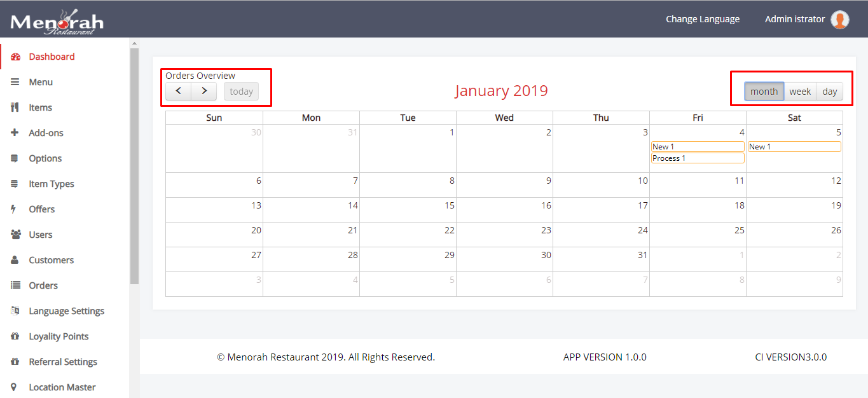Go to previous month with left chevron
The width and height of the screenshot is (868, 398).
[x=179, y=92]
